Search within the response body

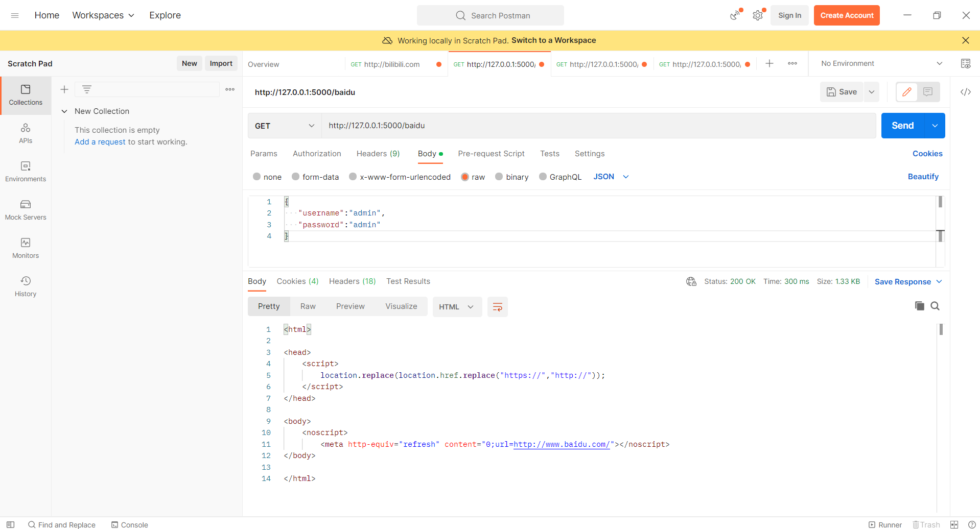(935, 306)
